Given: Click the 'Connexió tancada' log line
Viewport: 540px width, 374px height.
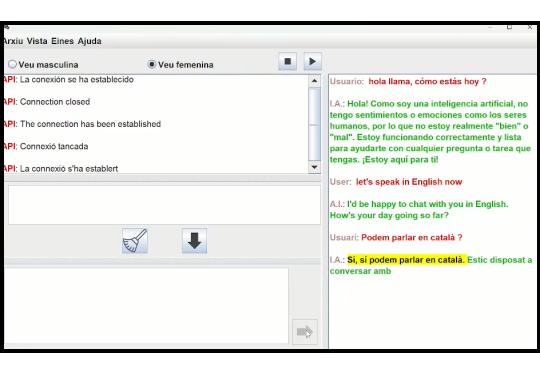Looking at the screenshot, I should point(46,146).
